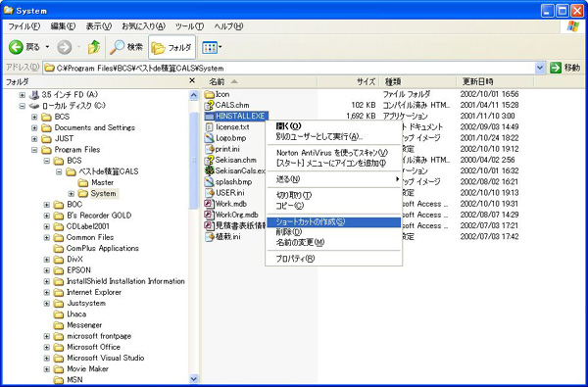Click folder tree scrollbar down arrow
Viewport: 588px width, 387px height.
pyautogui.click(x=193, y=379)
